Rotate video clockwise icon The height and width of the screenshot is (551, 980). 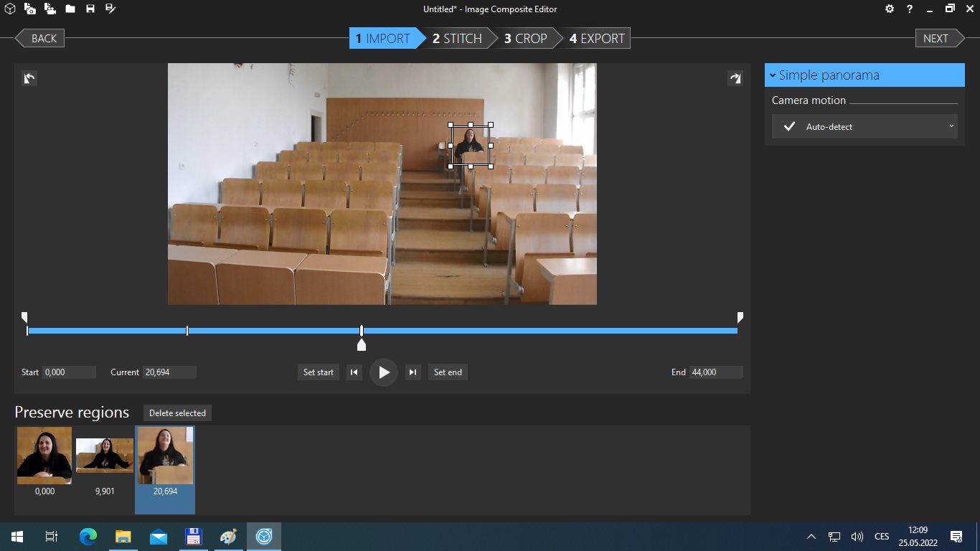pyautogui.click(x=735, y=78)
